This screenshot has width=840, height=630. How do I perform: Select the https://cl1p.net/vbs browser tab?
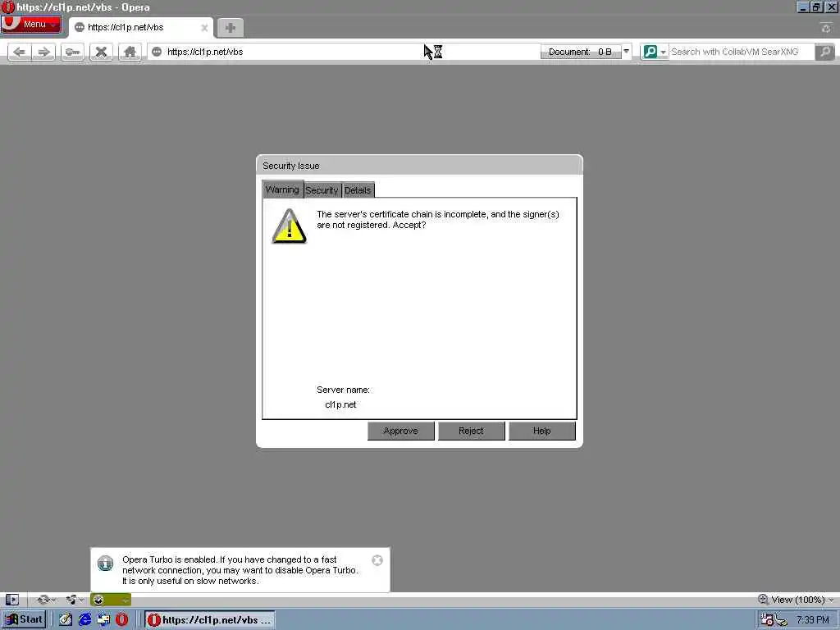point(140,28)
